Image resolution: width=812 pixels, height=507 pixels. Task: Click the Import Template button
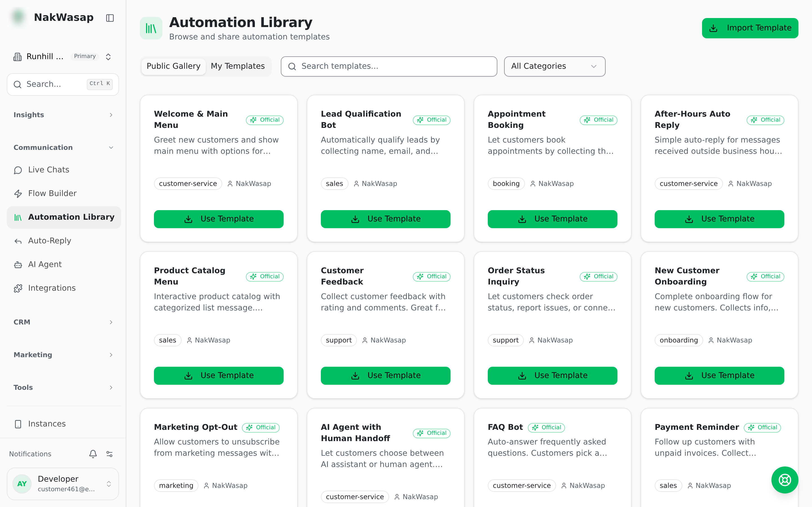point(750,28)
